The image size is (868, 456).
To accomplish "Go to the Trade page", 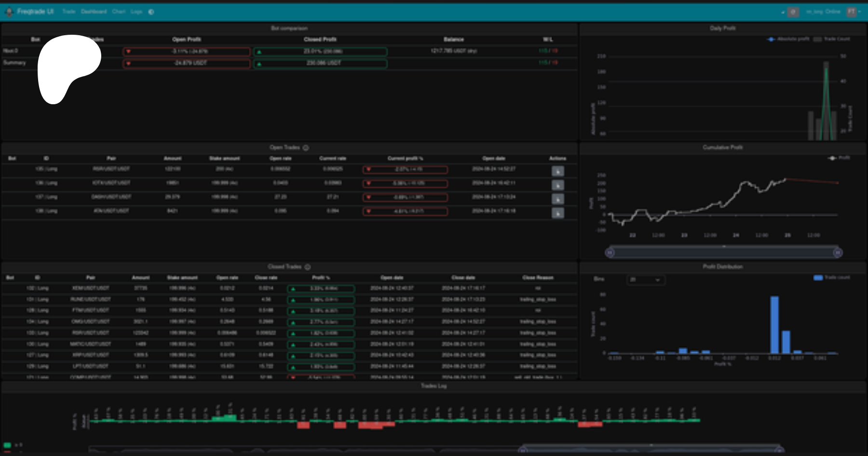I will pos(68,12).
